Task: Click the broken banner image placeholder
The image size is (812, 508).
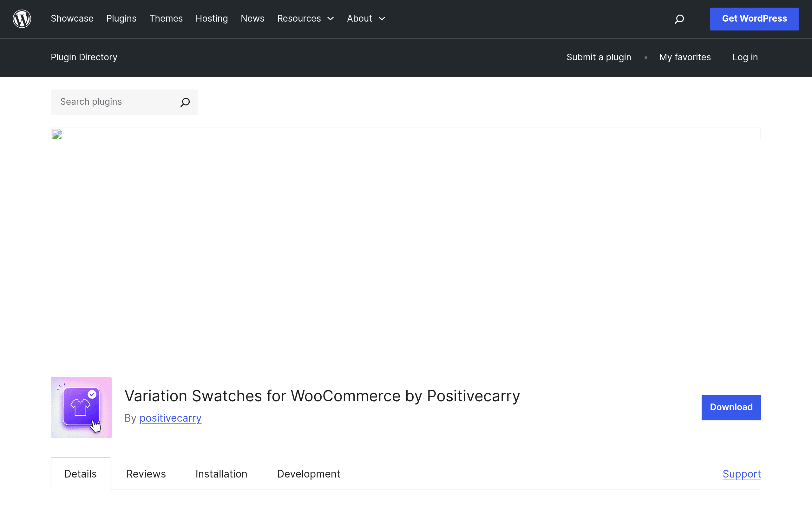Action: (406, 134)
